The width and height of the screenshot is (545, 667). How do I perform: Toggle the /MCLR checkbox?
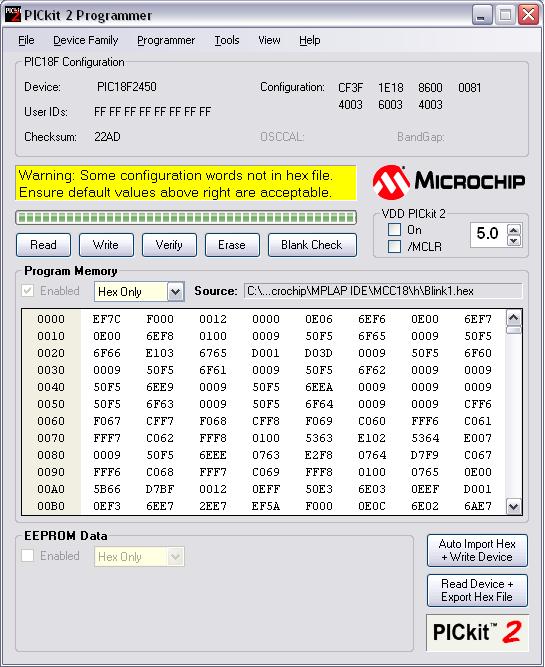pyautogui.click(x=394, y=246)
